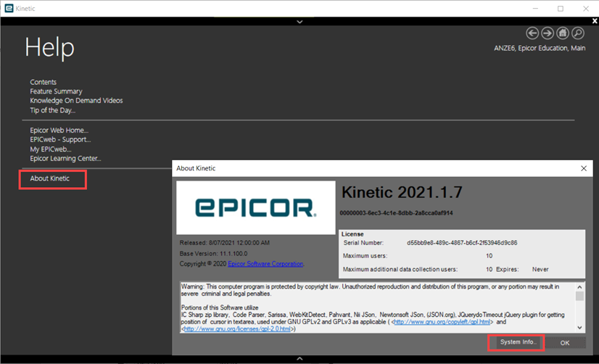The image size is (599, 364).
Task: Expand the bottom chevron panel handle
Action: tap(300, 359)
